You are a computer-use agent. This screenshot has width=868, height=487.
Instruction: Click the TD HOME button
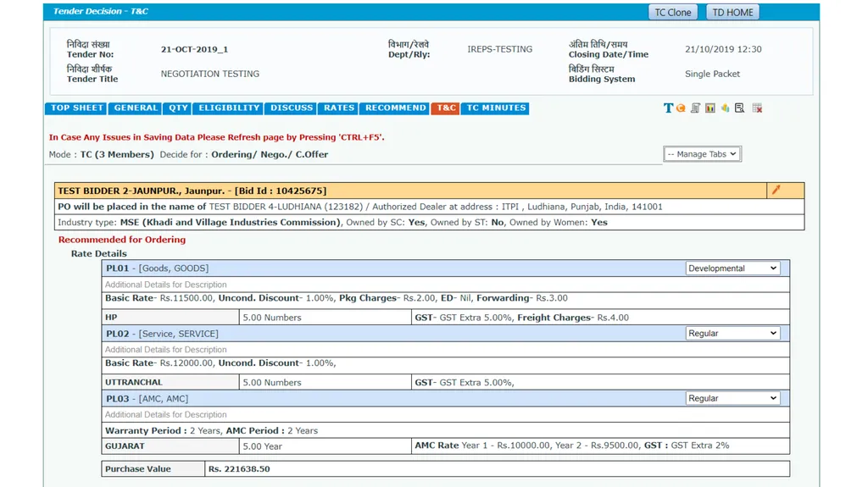(732, 12)
